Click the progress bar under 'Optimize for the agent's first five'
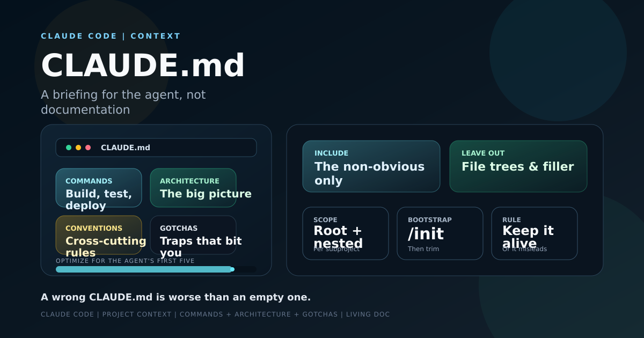Image resolution: width=644 pixels, height=338 pixels. [156, 269]
